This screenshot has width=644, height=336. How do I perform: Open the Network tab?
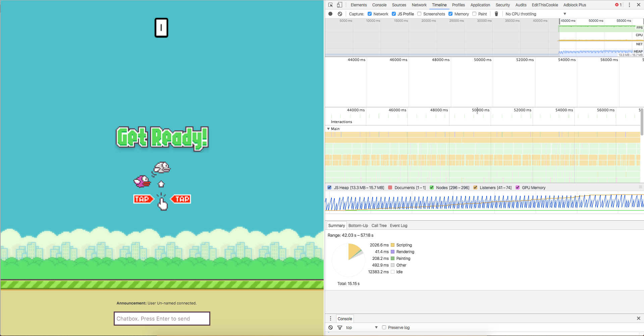point(419,5)
